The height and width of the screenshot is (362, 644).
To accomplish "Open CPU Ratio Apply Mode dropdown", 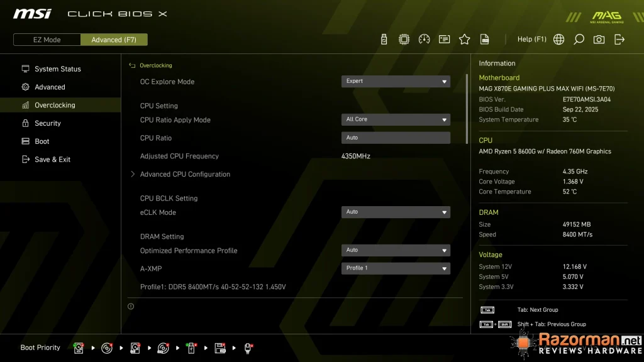I will tap(396, 119).
